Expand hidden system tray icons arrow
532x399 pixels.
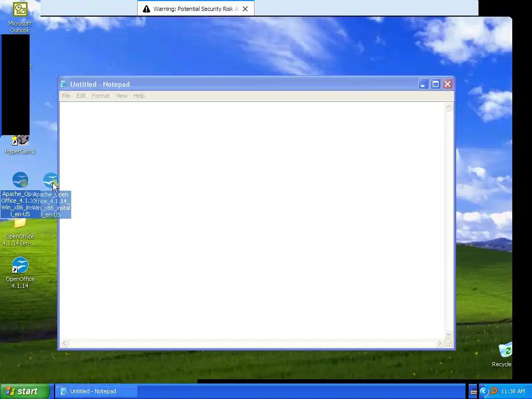(x=484, y=392)
